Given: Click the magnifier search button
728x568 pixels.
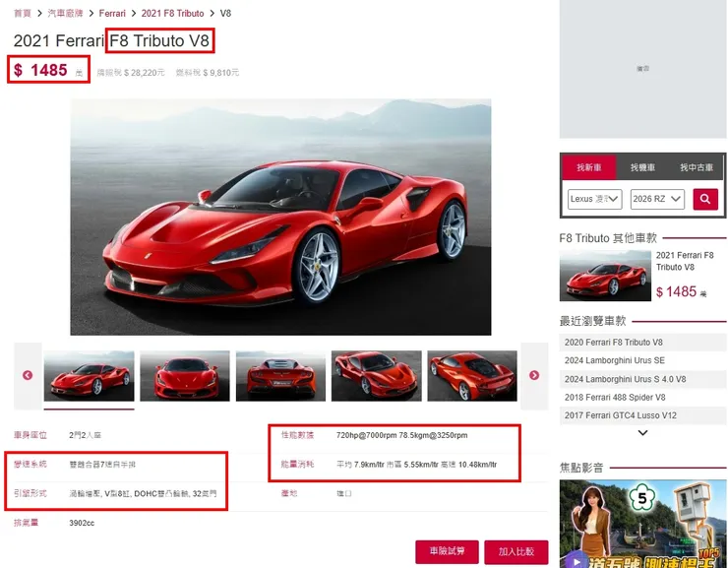Looking at the screenshot, I should pos(705,199).
